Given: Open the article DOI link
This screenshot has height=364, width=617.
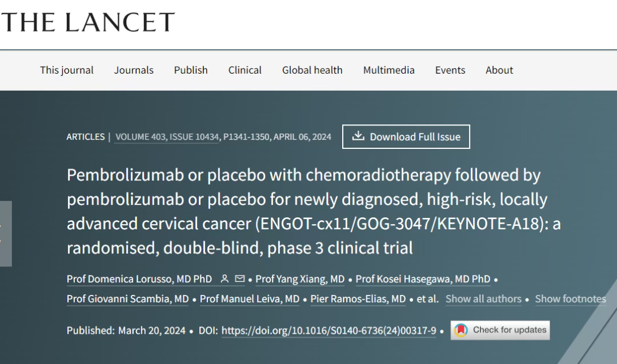Looking at the screenshot, I should pyautogui.click(x=328, y=330).
